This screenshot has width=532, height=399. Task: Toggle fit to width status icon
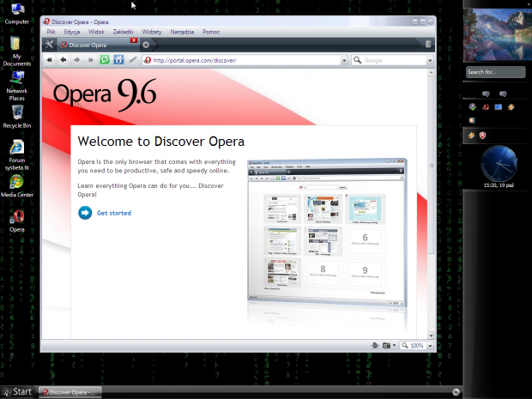[375, 346]
